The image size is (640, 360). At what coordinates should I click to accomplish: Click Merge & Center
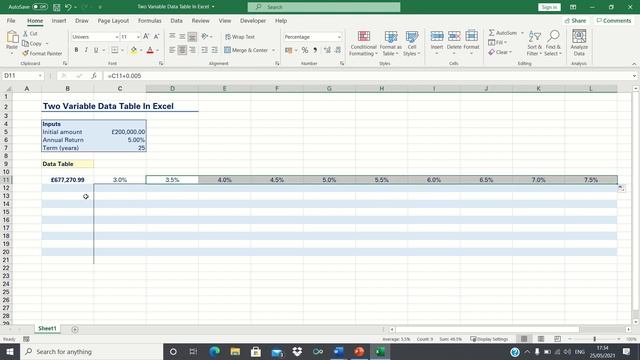[x=246, y=50]
